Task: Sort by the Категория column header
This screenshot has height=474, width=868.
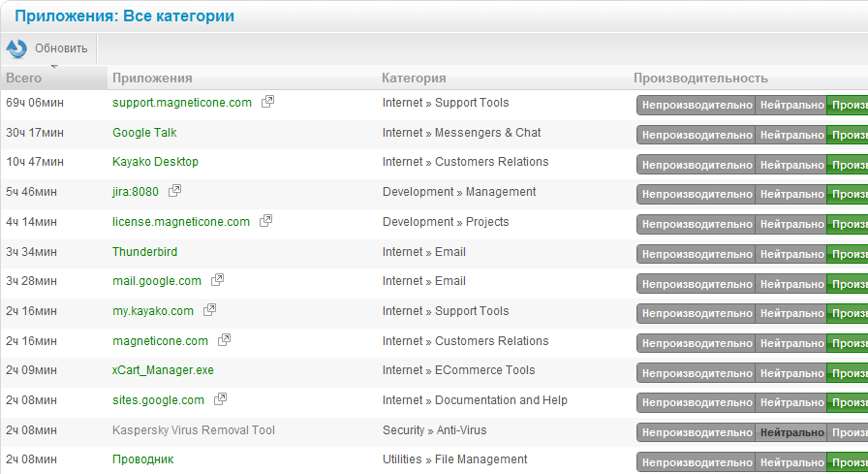Action: [414, 79]
